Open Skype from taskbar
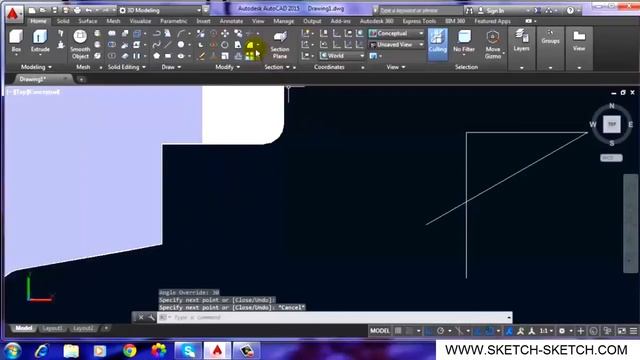Viewport: 640px width, 360px height. click(x=188, y=351)
